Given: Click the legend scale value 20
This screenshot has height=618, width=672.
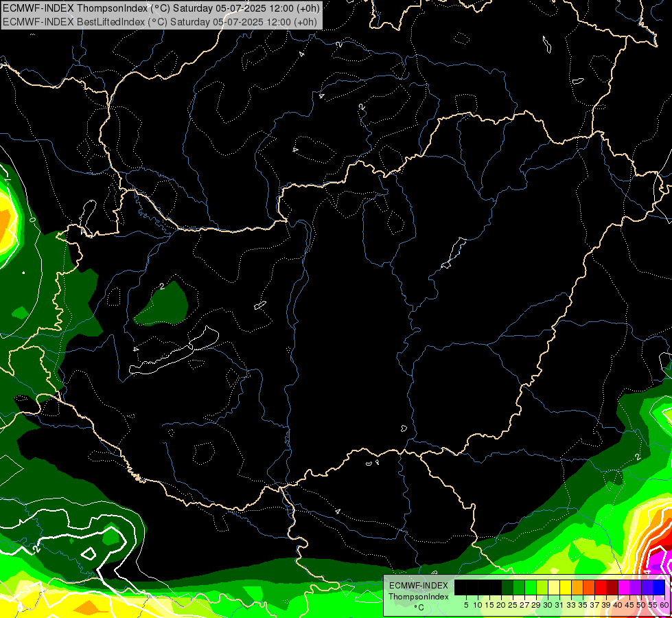Looking at the screenshot, I should pos(501,605).
